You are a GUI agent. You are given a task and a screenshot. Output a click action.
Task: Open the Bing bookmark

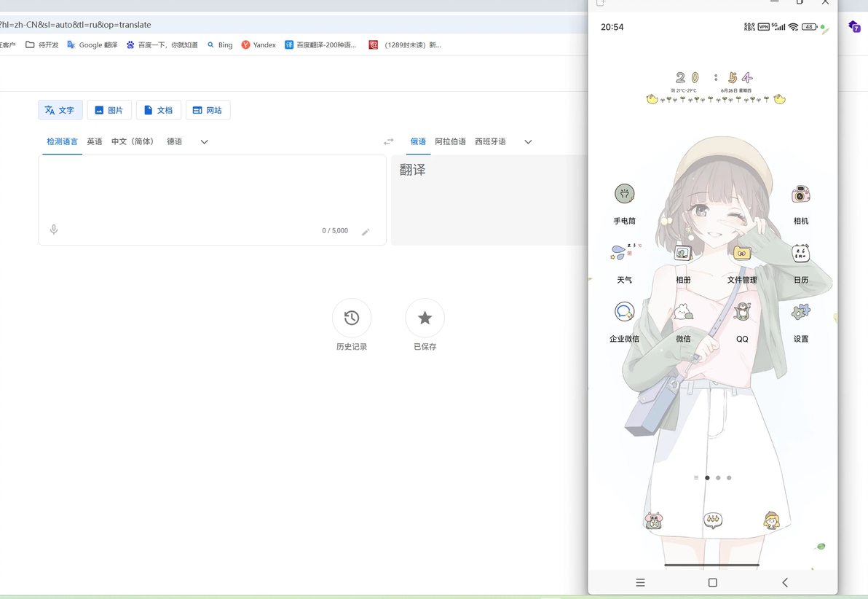pos(220,45)
